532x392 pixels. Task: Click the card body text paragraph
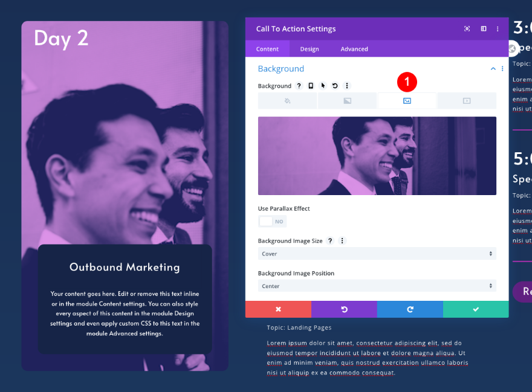tap(125, 313)
